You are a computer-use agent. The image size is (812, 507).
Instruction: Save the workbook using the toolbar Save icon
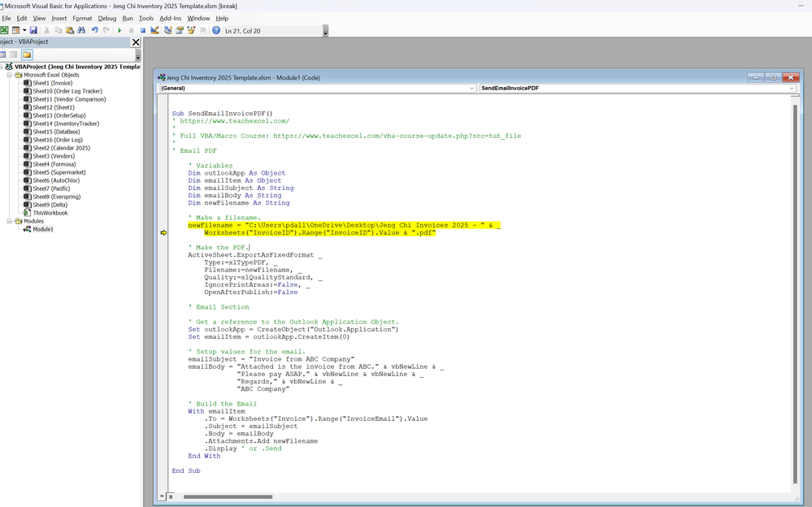tap(33, 30)
